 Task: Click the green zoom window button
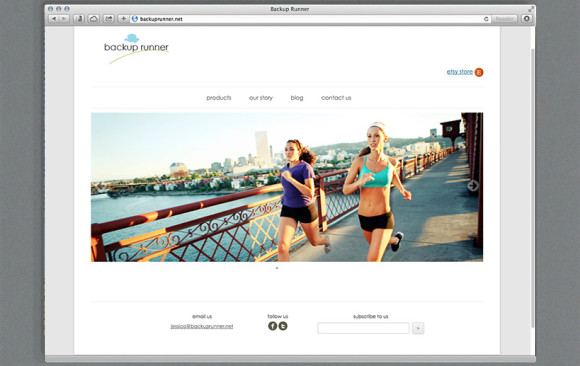(x=67, y=9)
